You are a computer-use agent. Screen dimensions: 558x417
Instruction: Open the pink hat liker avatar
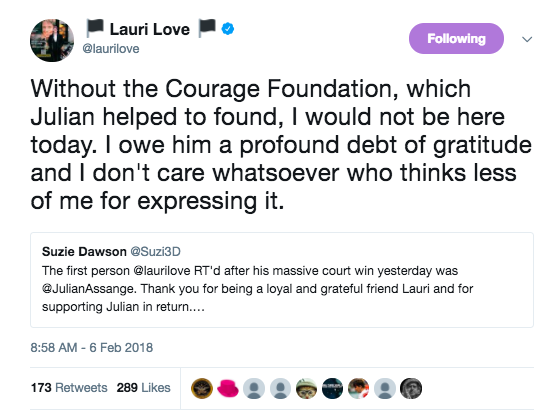228,388
